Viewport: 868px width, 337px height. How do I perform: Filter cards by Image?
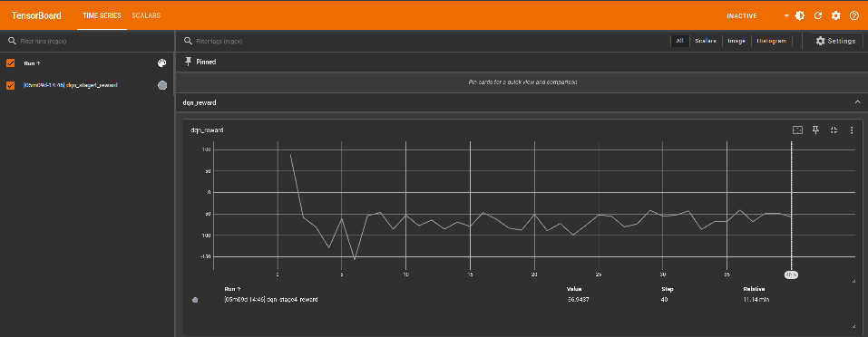[x=736, y=41]
